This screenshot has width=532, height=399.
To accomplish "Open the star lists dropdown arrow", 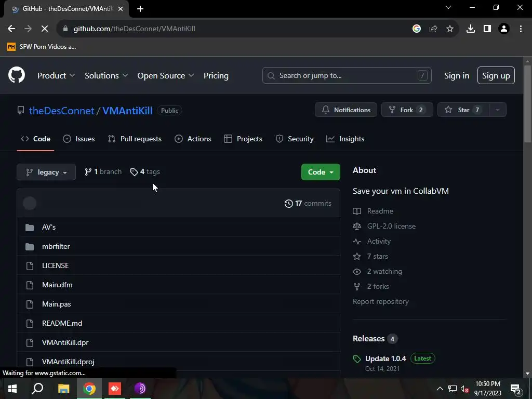I will click(x=498, y=110).
